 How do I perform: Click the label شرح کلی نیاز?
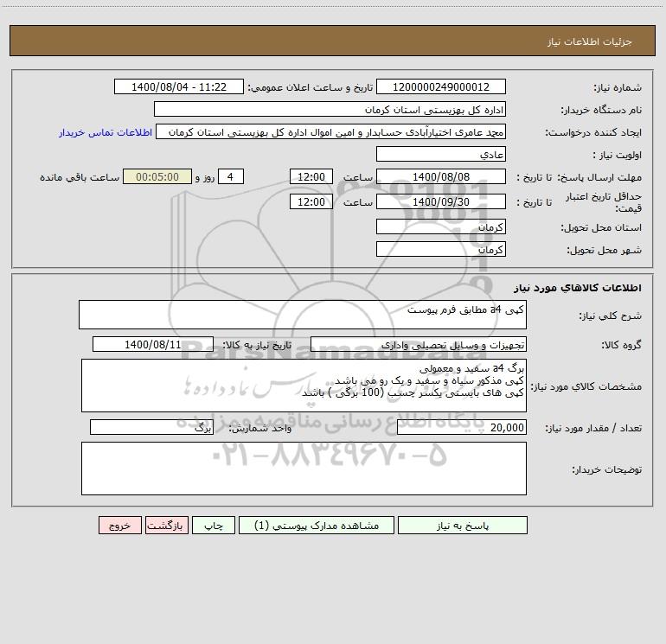611,316
